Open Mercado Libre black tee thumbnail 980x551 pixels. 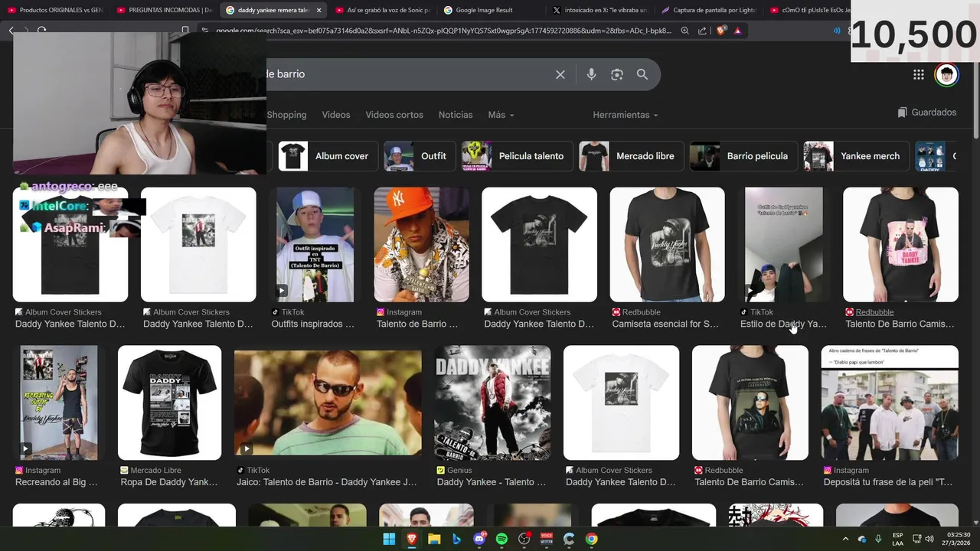(169, 403)
